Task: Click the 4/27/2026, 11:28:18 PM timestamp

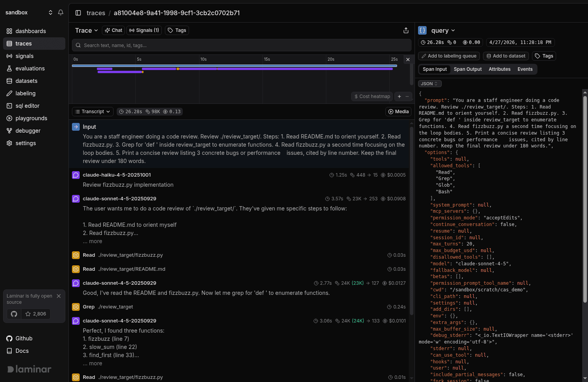Action: pos(520,42)
